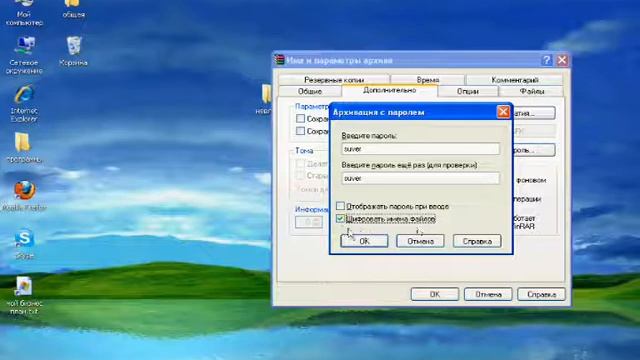Open the My Computer desktop icon
Image resolution: width=640 pixels, height=360 pixels.
[x=24, y=12]
